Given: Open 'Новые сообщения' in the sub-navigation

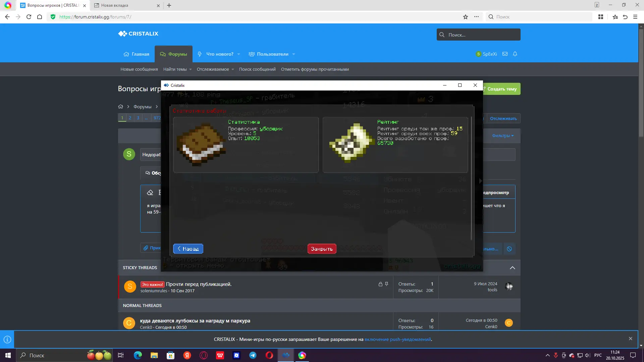Looking at the screenshot, I should tap(139, 69).
